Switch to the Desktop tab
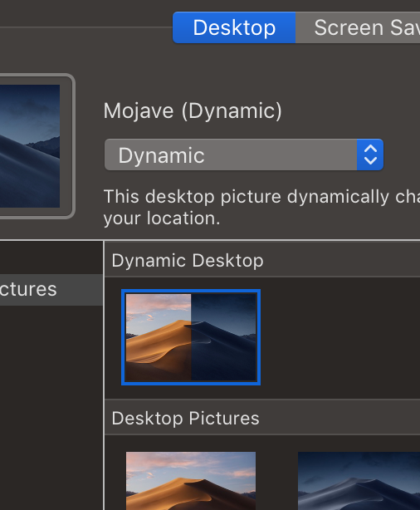 (x=234, y=27)
